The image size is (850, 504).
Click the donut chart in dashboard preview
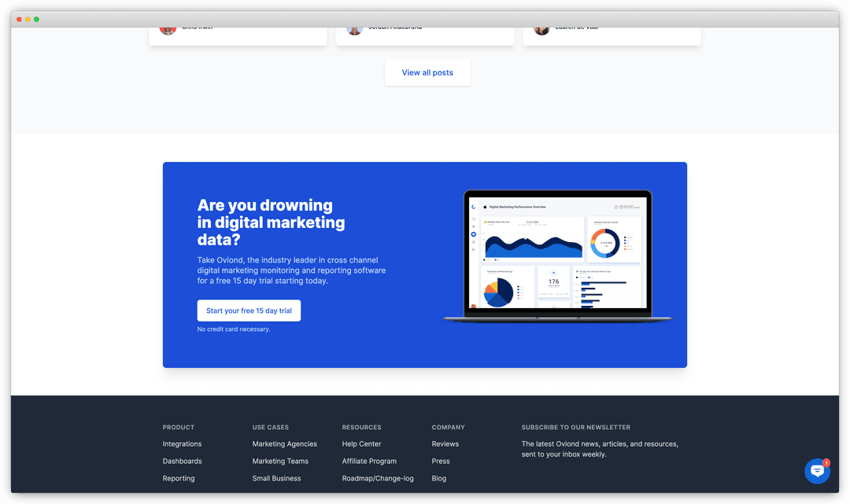click(604, 242)
